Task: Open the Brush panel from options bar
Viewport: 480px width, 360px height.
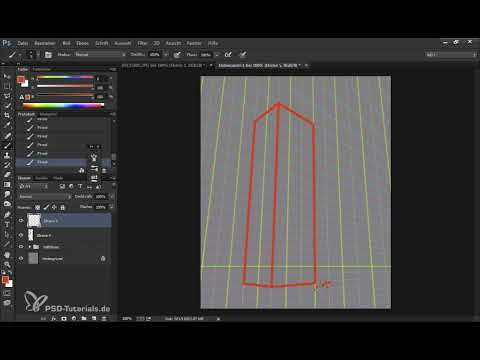Action: point(48,55)
